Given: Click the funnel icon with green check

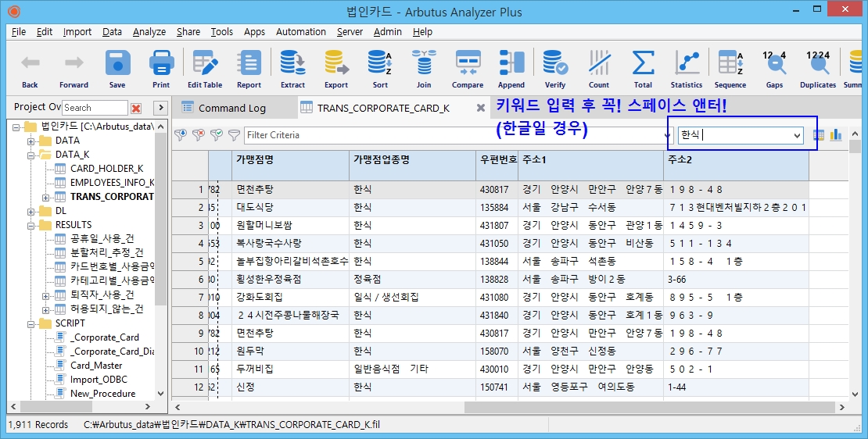Looking at the screenshot, I should point(217,135).
